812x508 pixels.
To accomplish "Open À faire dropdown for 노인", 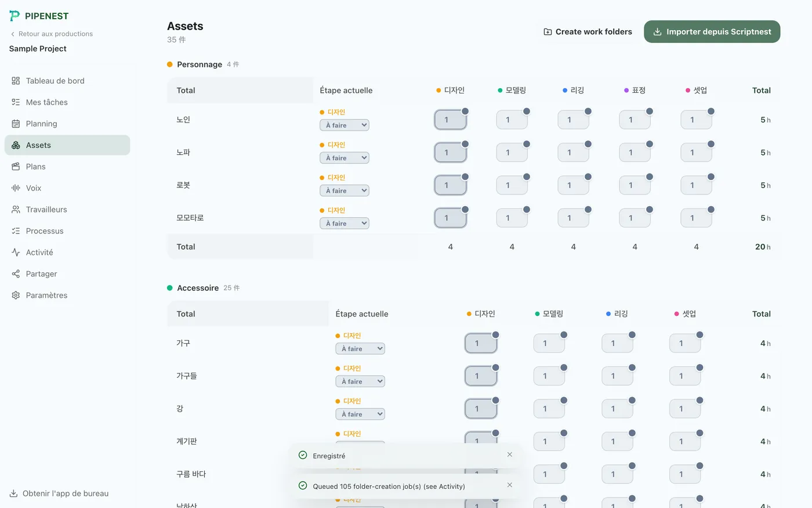I will pyautogui.click(x=345, y=125).
